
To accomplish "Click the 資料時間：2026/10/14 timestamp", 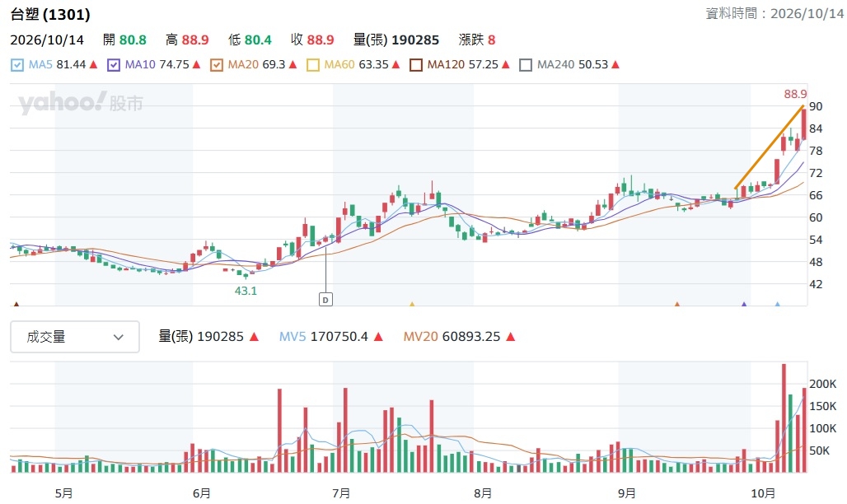I will [774, 13].
